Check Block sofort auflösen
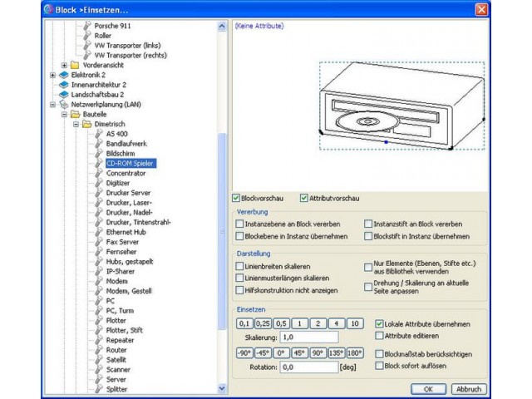The image size is (532, 399). (x=379, y=366)
